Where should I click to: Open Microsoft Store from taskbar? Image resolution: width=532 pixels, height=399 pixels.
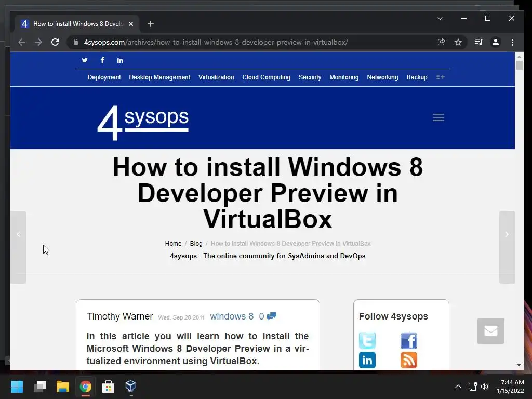pyautogui.click(x=108, y=387)
